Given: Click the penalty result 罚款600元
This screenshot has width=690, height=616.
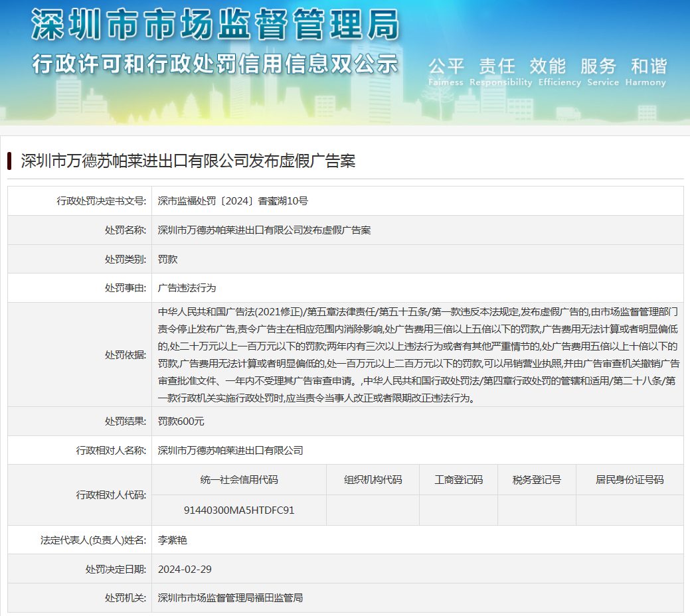Looking at the screenshot, I should 181,421.
